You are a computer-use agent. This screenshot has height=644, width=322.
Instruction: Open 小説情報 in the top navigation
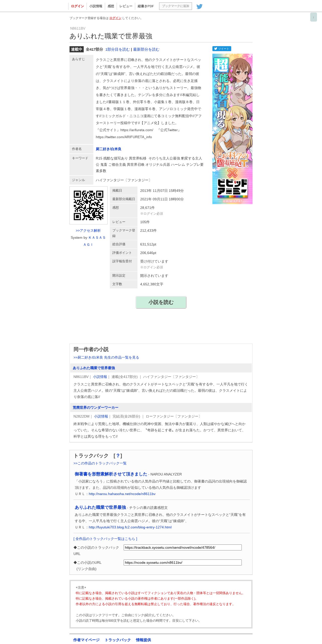tap(96, 6)
